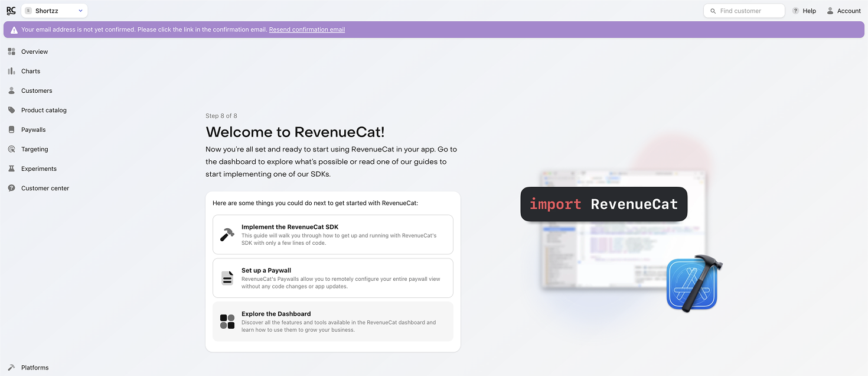Click the search magnifier icon
The image size is (868, 376).
713,11
